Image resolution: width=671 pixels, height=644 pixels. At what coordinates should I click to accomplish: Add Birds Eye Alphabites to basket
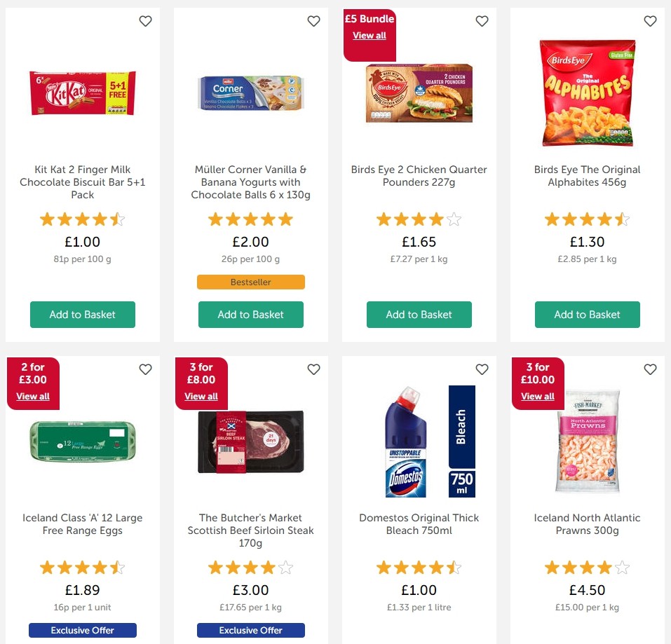tap(587, 315)
